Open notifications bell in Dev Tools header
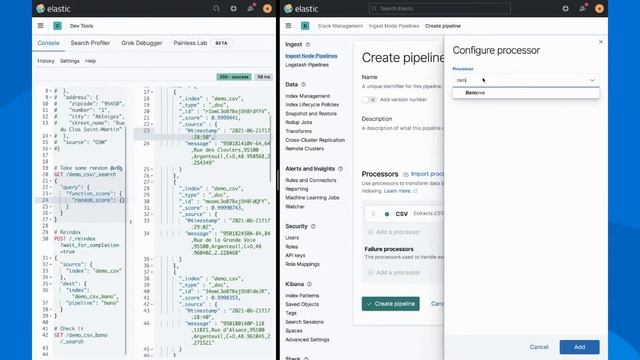This screenshot has width=640, height=360. click(x=250, y=9)
